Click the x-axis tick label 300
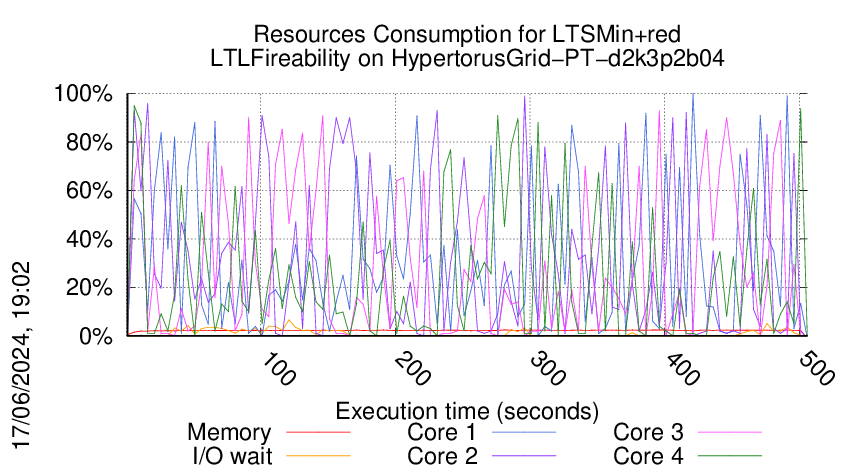Viewport: 850px width, 475px height. pyautogui.click(x=548, y=369)
